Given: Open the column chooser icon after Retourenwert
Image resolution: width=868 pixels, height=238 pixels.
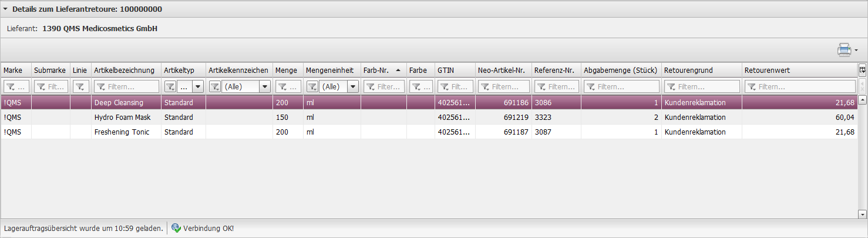Looking at the screenshot, I should tap(862, 70).
